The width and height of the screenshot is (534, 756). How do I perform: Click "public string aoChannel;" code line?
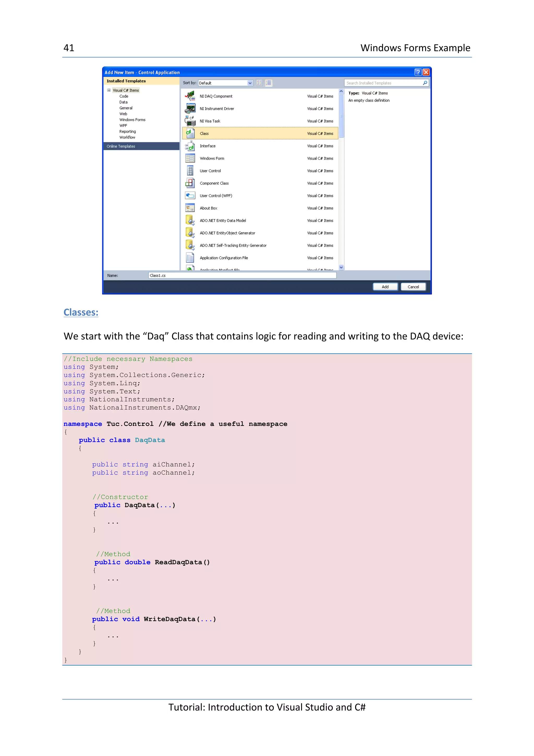click(143, 472)
